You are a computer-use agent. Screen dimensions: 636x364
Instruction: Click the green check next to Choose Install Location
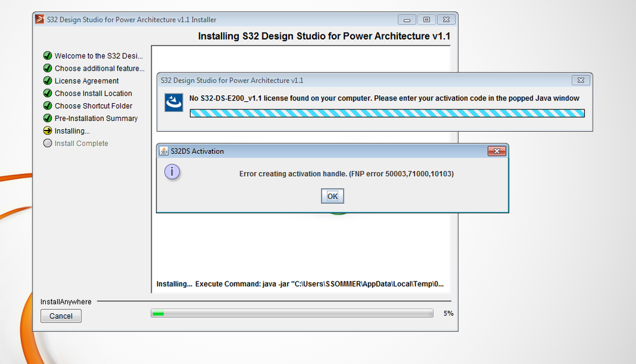point(48,94)
